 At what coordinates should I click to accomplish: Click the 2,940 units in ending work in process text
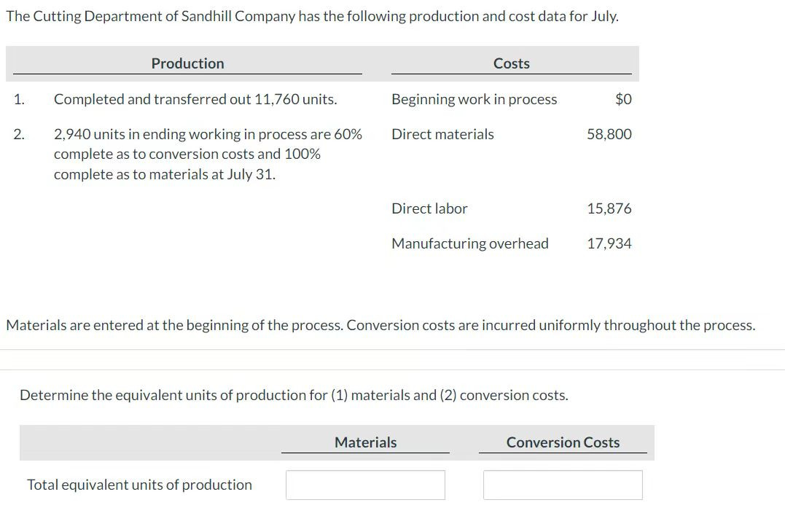[x=208, y=154]
